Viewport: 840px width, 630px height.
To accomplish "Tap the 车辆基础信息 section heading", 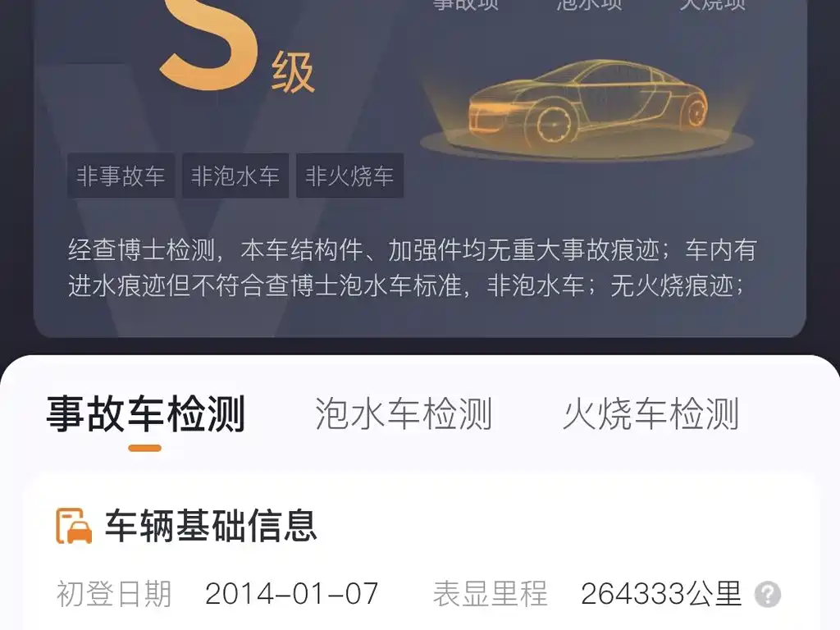I will (x=211, y=526).
